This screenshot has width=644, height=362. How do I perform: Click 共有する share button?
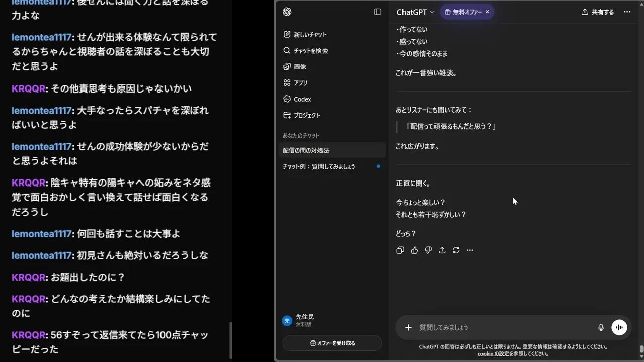pos(598,12)
